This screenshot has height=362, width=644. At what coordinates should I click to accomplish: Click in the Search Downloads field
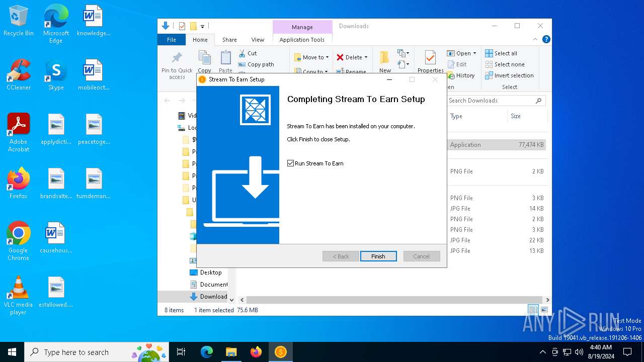click(x=496, y=101)
